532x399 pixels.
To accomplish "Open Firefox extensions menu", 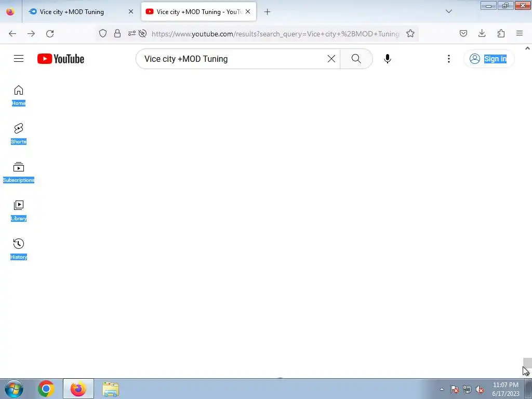I will (x=501, y=33).
